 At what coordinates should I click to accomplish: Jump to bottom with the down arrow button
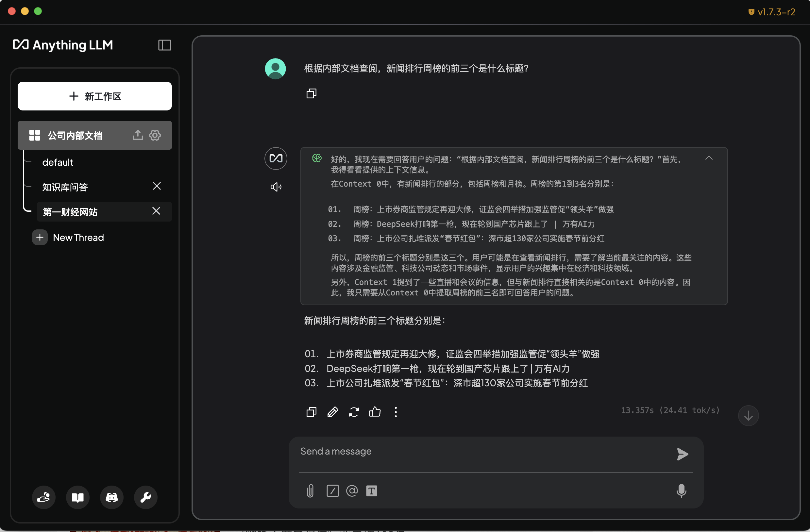pos(749,416)
